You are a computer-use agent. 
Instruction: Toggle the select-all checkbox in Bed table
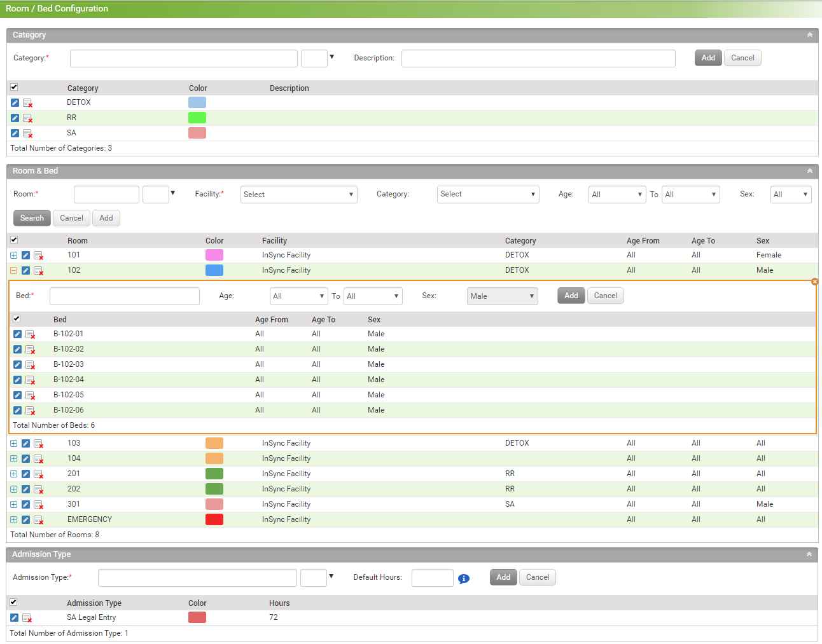point(17,319)
